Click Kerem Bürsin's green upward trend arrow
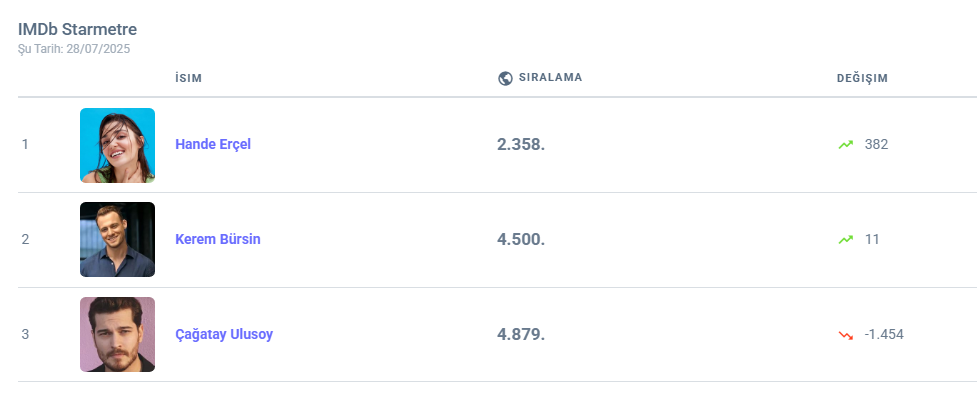Image resolution: width=977 pixels, height=406 pixels. coord(846,240)
